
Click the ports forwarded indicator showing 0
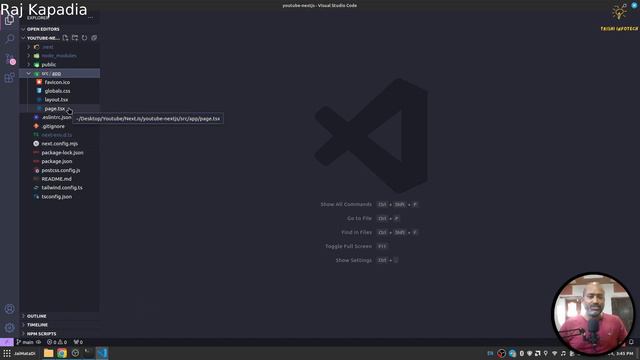coord(78,342)
